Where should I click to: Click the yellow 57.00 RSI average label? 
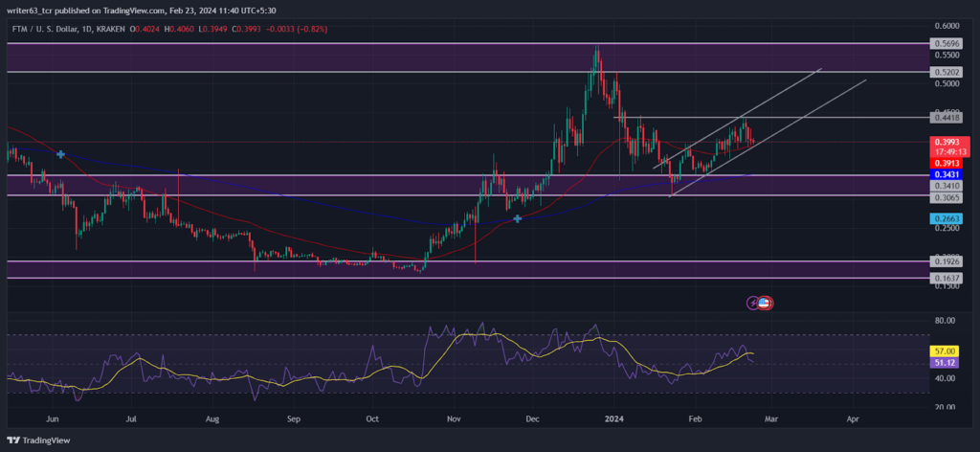947,352
